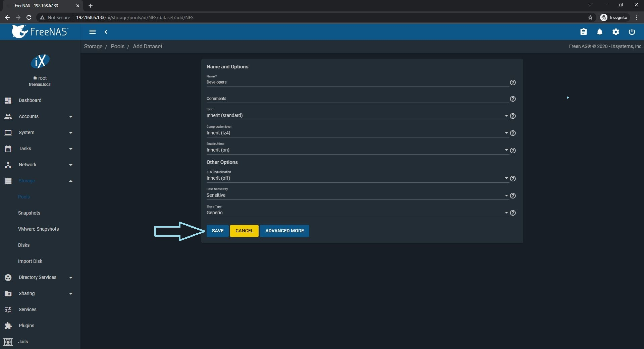The width and height of the screenshot is (644, 349).
Task: Expand the Sharing menu arrow
Action: click(71, 294)
